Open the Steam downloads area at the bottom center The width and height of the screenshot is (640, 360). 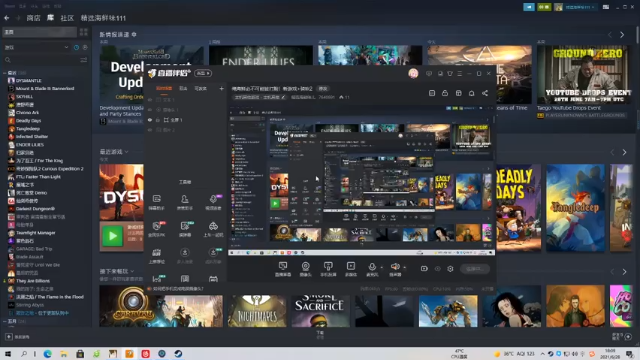[320, 335]
